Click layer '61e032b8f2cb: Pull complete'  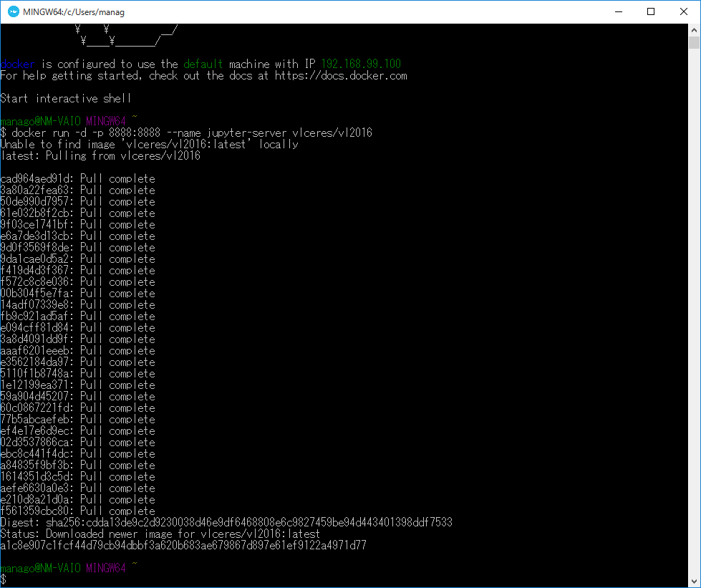pos(78,213)
